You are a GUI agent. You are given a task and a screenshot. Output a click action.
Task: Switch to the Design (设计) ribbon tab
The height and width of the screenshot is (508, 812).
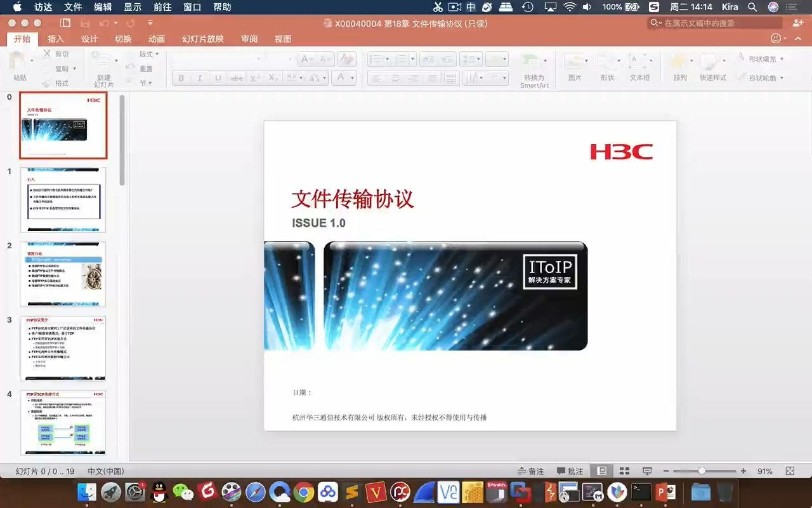[x=89, y=39]
